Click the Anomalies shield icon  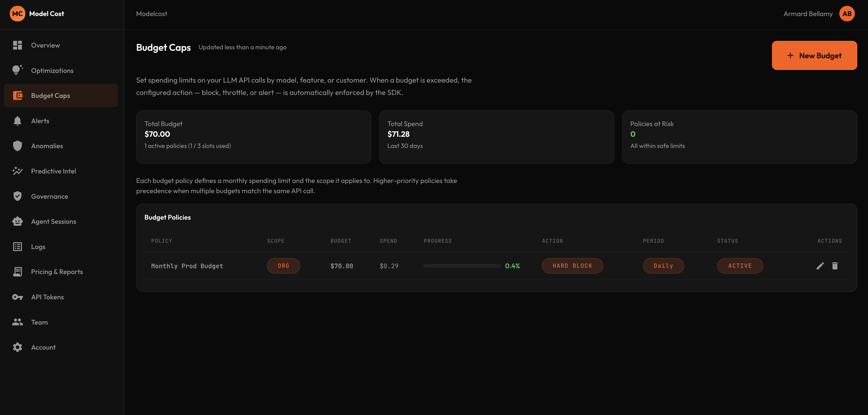tap(18, 146)
